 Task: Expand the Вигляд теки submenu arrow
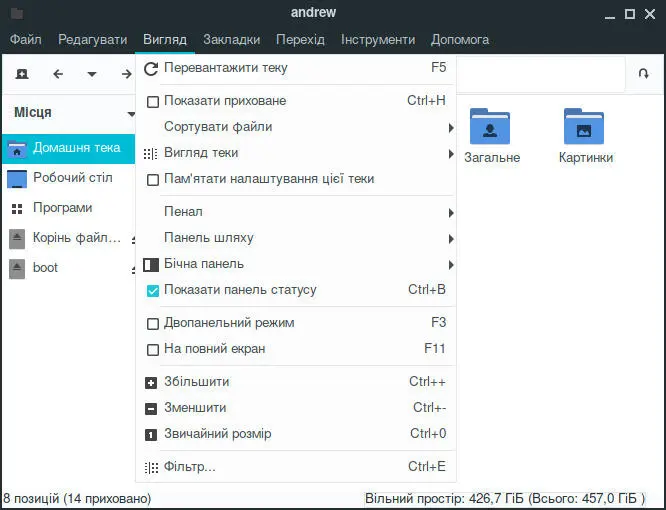coord(451,154)
